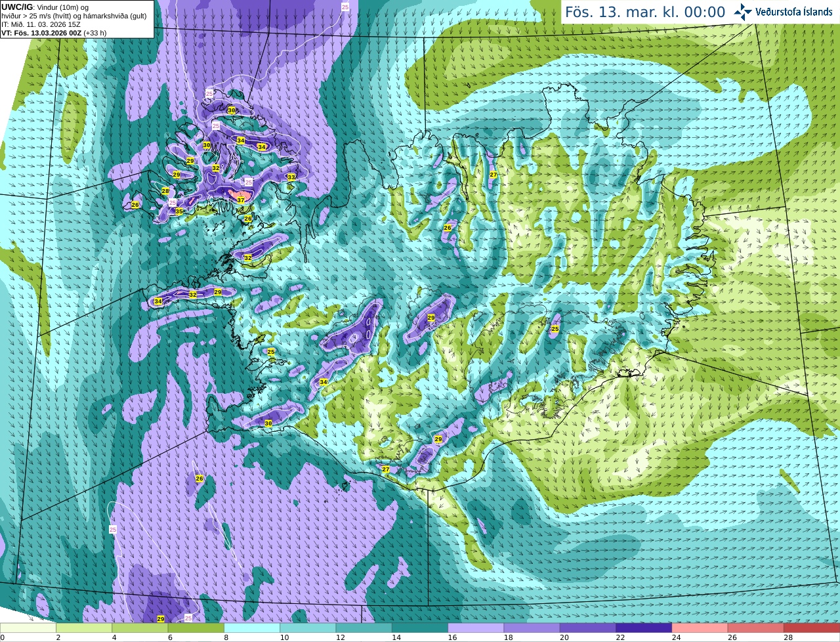Select the 18–20 m/s medium purple swatch

(532, 628)
